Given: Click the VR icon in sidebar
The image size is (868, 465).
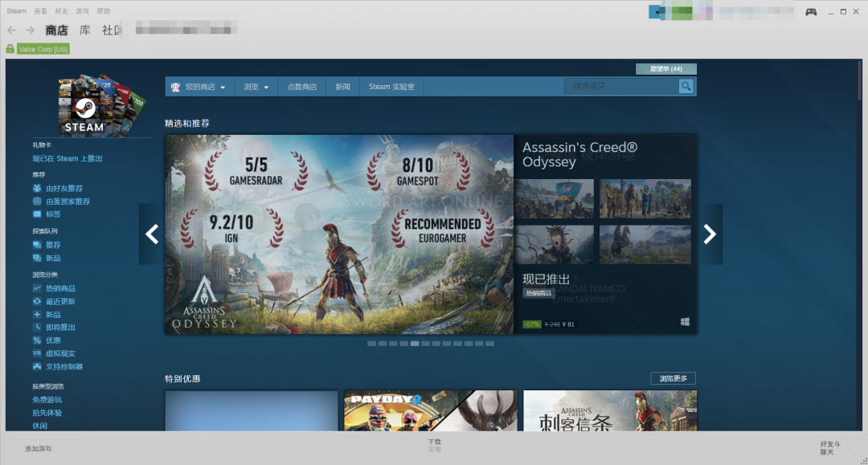Looking at the screenshot, I should point(37,353).
